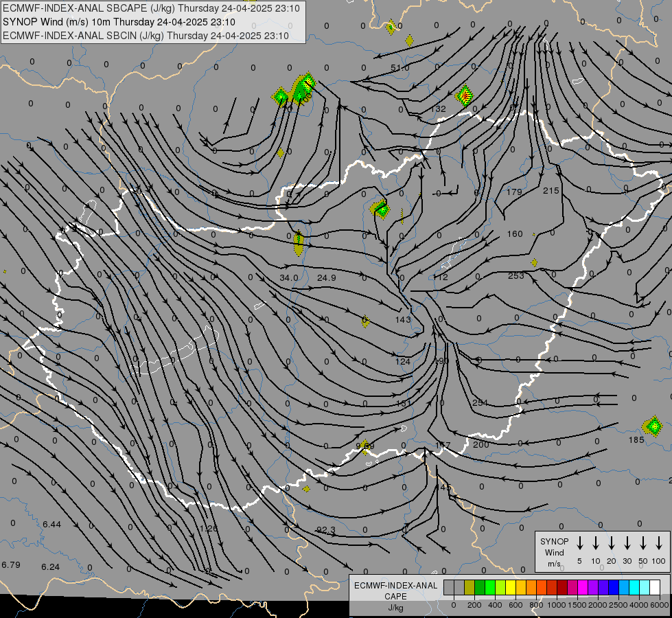Click the green CAPE blob at value 100
Screen dimensions: 672x618
(x=303, y=88)
